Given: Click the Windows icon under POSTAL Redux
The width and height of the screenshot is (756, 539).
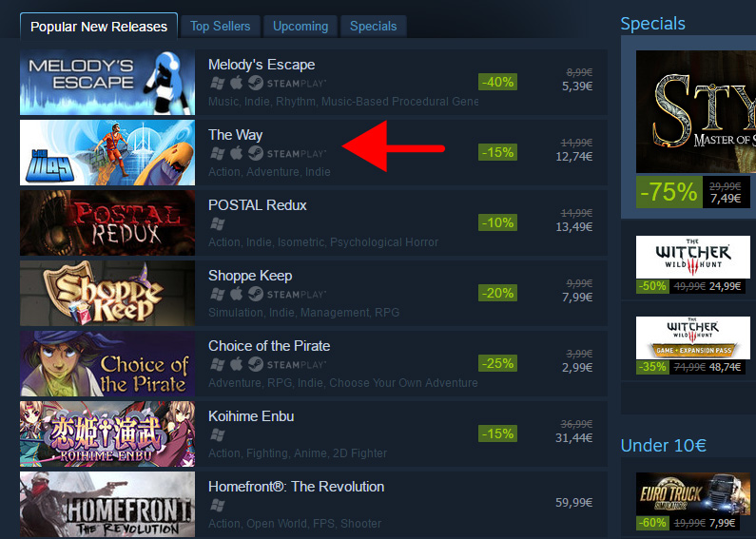Looking at the screenshot, I should 218,223.
